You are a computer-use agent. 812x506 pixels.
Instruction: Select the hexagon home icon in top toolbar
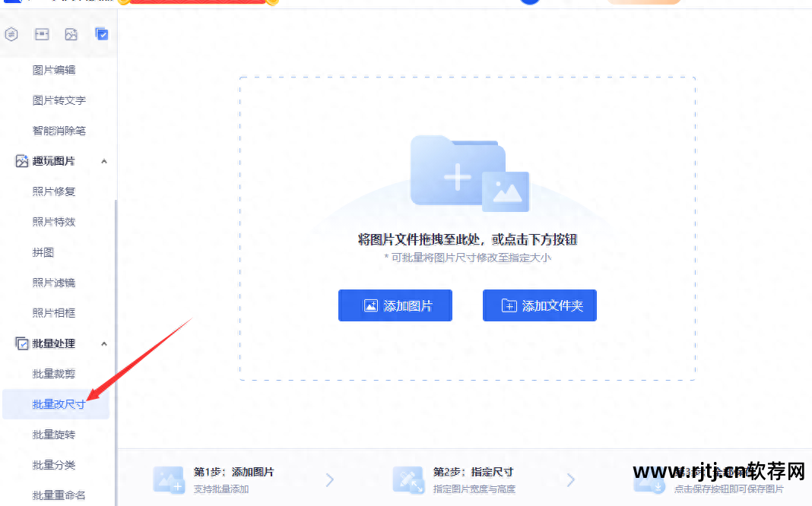[x=11, y=33]
